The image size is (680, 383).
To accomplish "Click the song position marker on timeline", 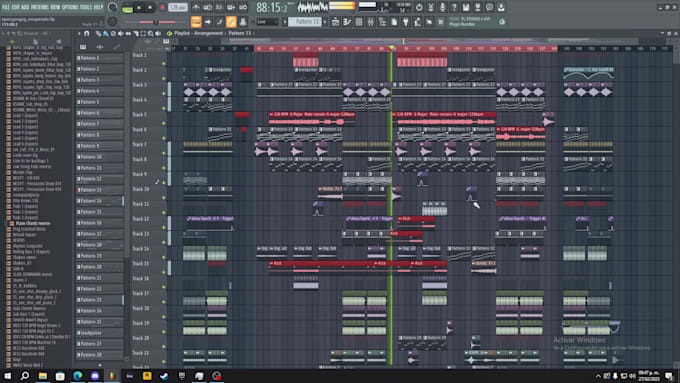I will pyautogui.click(x=392, y=48).
